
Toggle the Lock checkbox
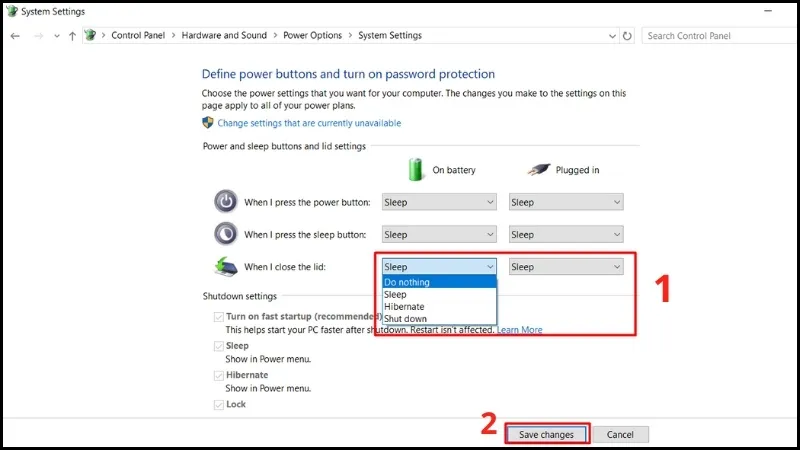(x=218, y=405)
